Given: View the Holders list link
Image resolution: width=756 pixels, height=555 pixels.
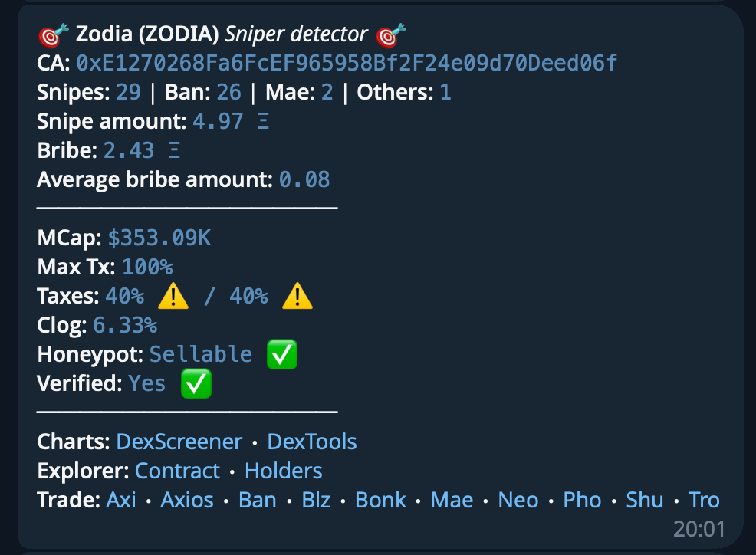Looking at the screenshot, I should (282, 470).
